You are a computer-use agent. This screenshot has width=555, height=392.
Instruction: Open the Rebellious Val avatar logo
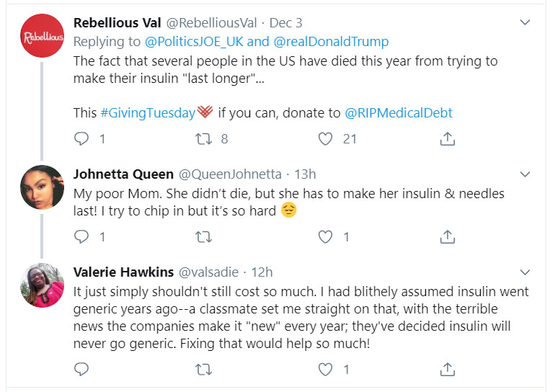43,36
